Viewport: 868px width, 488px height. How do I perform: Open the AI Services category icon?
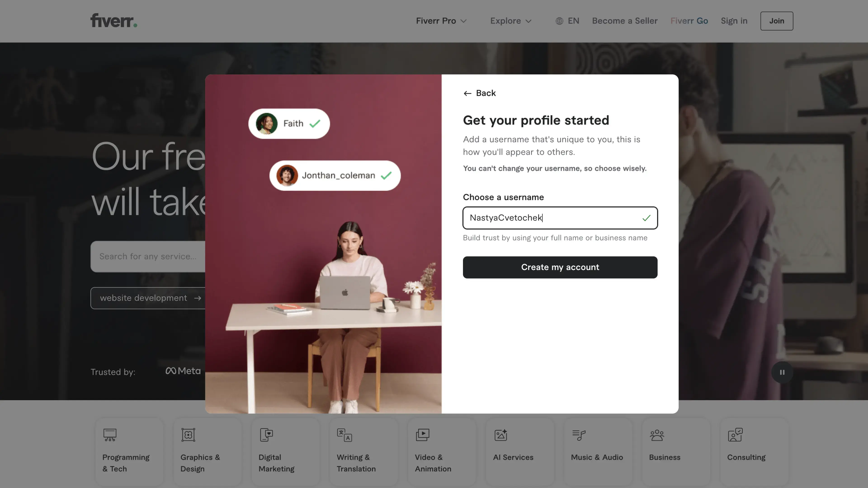(x=501, y=435)
